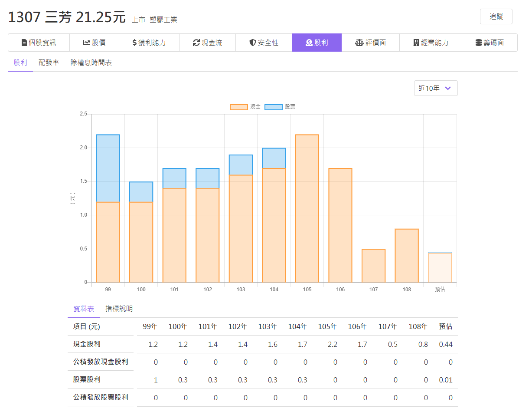This screenshot has height=415, width=532.
Task: Click the year 105 cash bar
Action: point(307,208)
